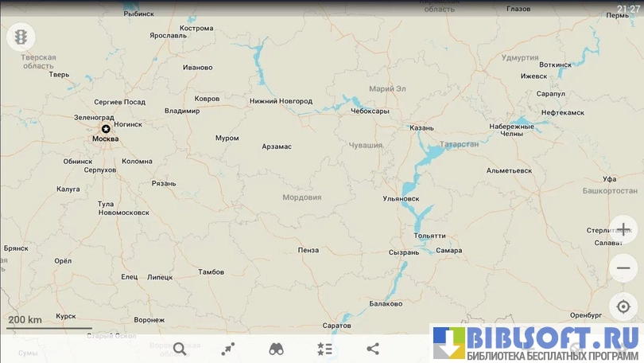Select the Казань city label
This screenshot has width=644, height=363.
click(421, 127)
